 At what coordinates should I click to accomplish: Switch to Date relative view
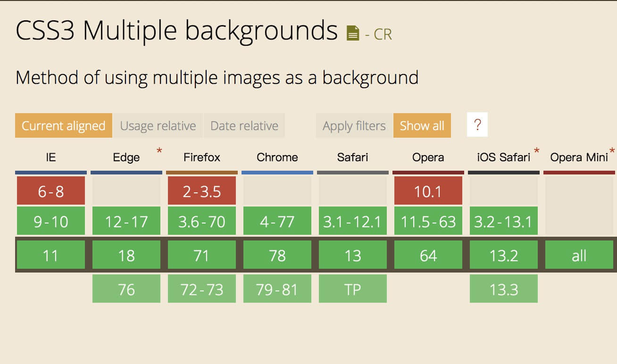click(x=244, y=125)
